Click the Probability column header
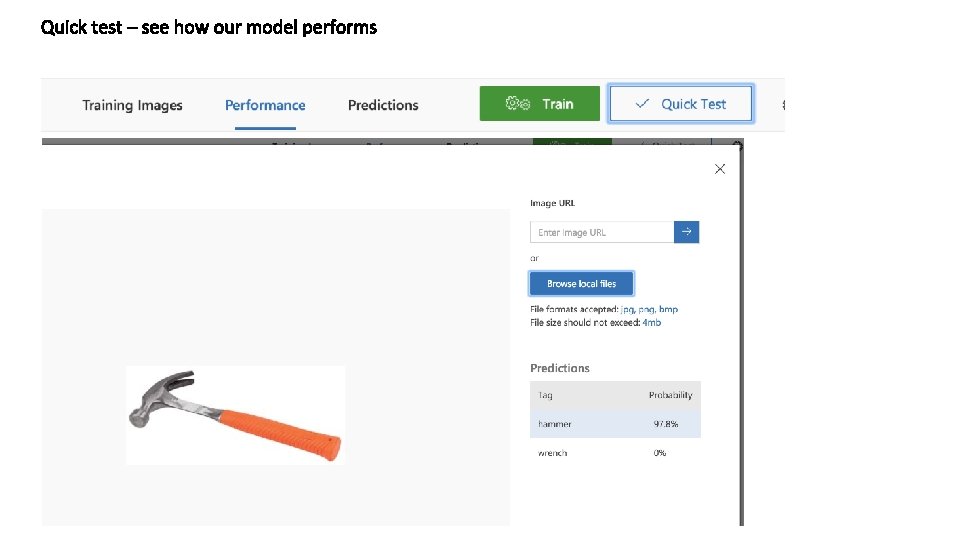 (670, 395)
